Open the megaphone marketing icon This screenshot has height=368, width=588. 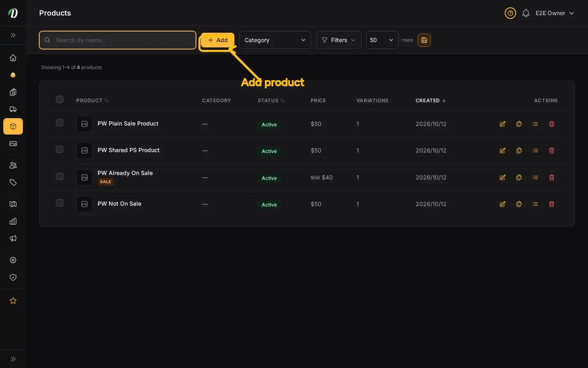click(13, 238)
